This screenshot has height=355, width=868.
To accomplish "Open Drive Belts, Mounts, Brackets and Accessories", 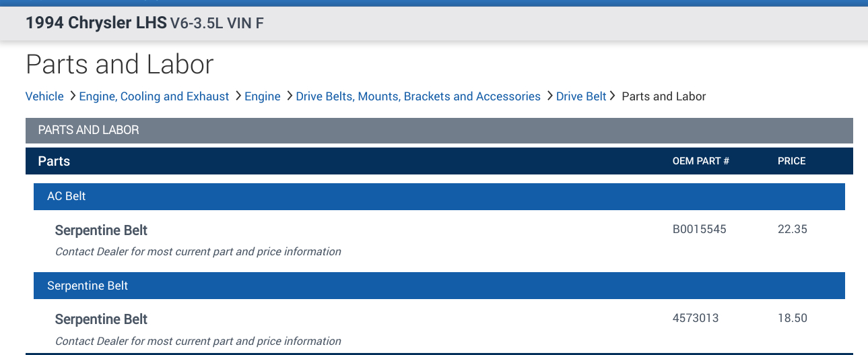I will click(x=418, y=96).
